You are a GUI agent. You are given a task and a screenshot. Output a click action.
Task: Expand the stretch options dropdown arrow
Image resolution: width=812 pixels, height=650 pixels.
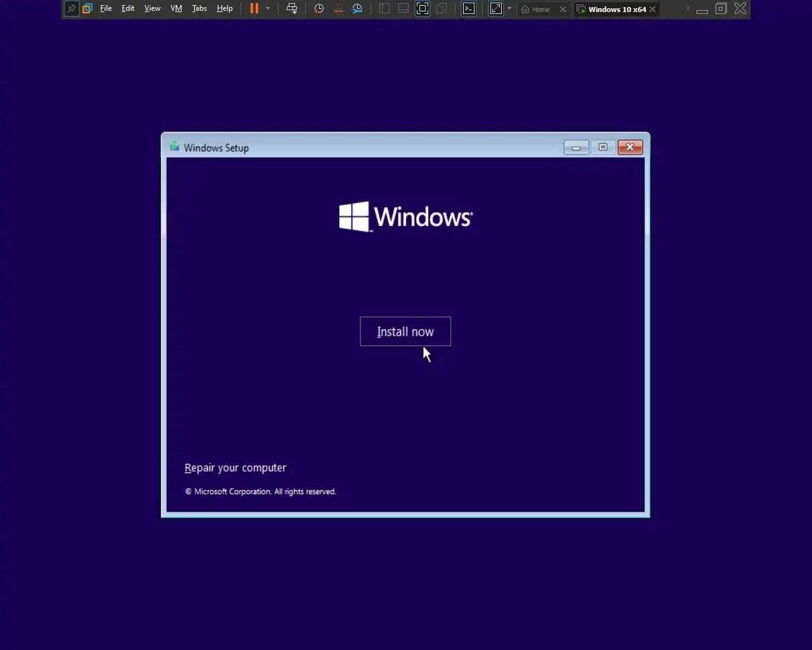(x=509, y=9)
